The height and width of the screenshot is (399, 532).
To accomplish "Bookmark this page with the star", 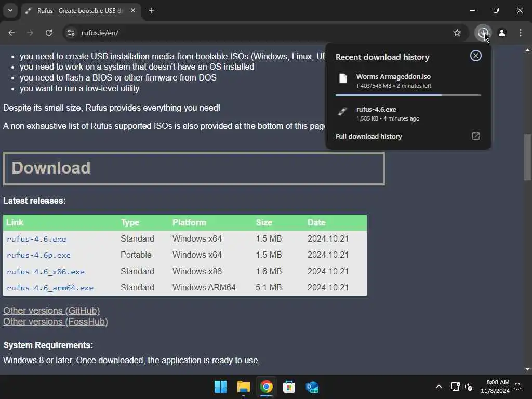I will point(457,33).
